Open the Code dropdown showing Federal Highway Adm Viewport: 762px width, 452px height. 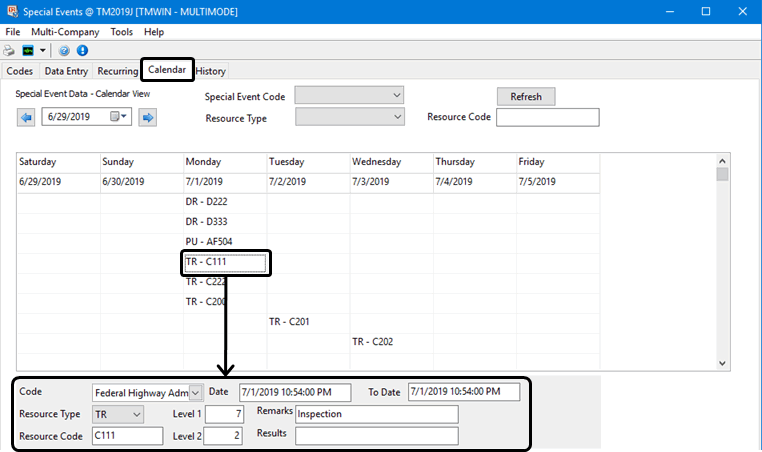pos(195,392)
